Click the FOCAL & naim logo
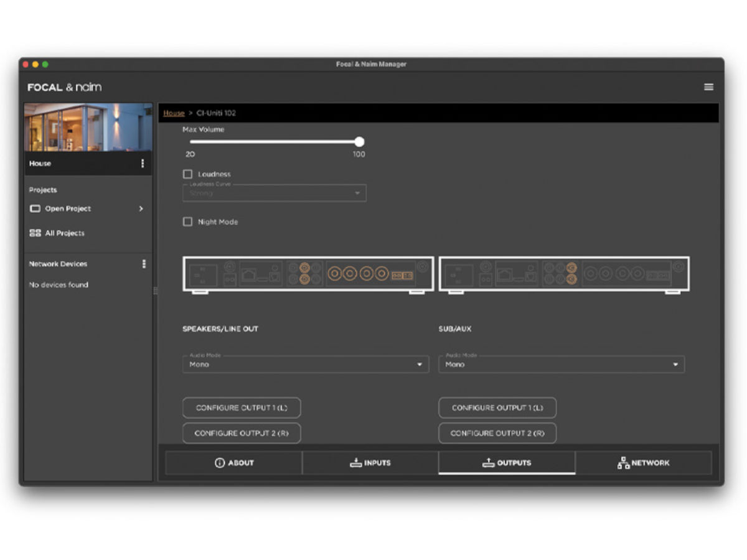 (x=64, y=87)
